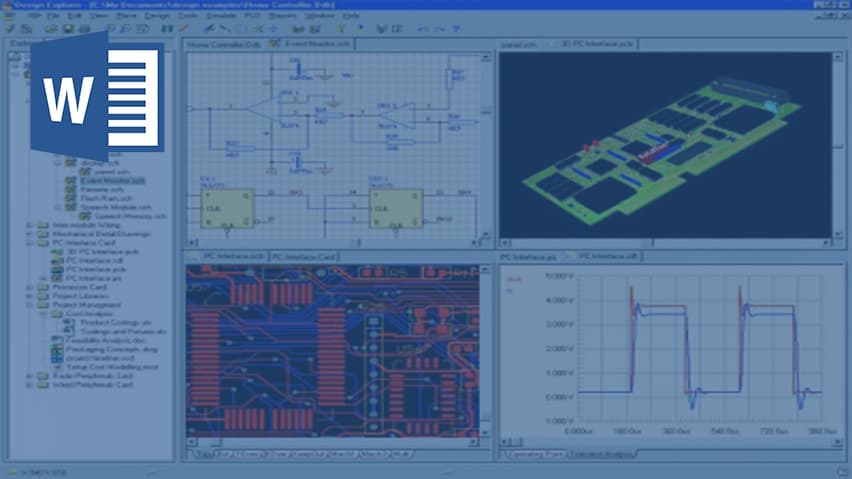
Task: Select Setup Cost Modelling file
Action: click(x=112, y=367)
